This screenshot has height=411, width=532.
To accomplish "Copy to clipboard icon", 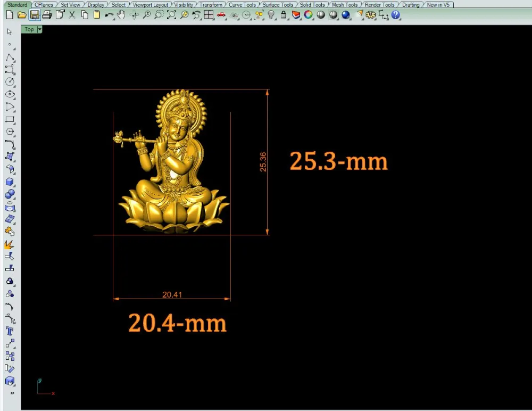I will click(85, 15).
